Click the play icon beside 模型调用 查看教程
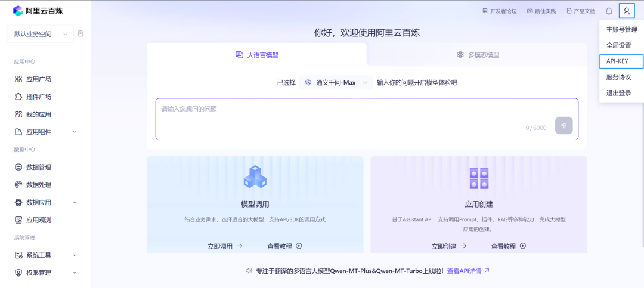This screenshot has height=288, width=644. coord(299,246)
